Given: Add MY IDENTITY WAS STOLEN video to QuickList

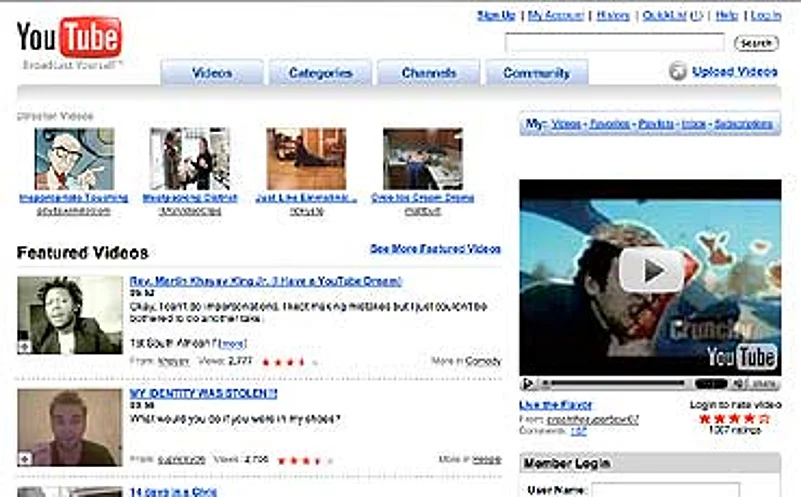Looking at the screenshot, I should pos(25,459).
